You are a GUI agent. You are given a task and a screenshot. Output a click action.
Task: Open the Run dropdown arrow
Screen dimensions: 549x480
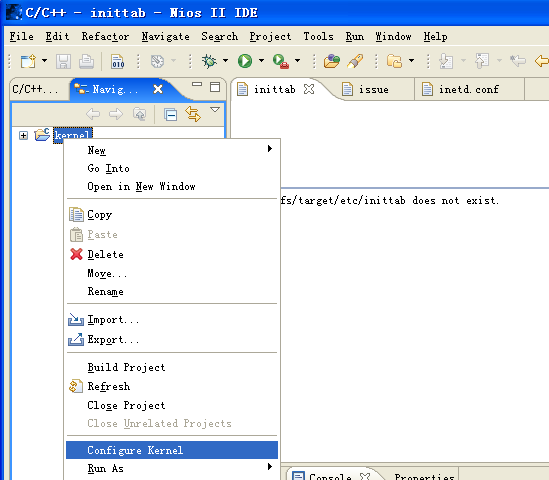click(261, 61)
